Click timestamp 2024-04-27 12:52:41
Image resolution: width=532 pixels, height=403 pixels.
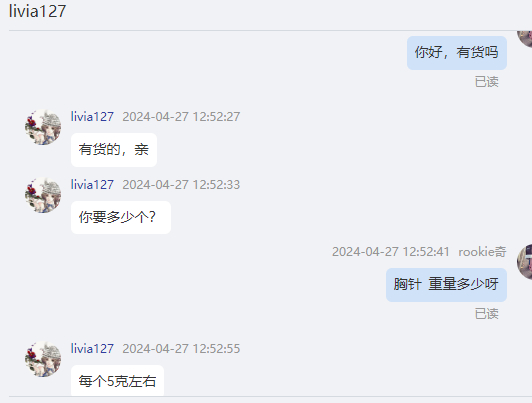point(391,252)
